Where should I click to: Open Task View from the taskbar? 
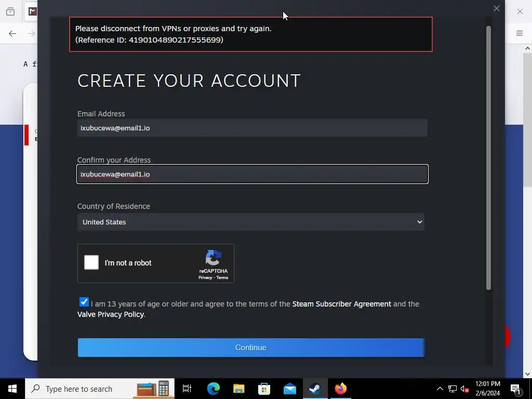click(x=187, y=389)
